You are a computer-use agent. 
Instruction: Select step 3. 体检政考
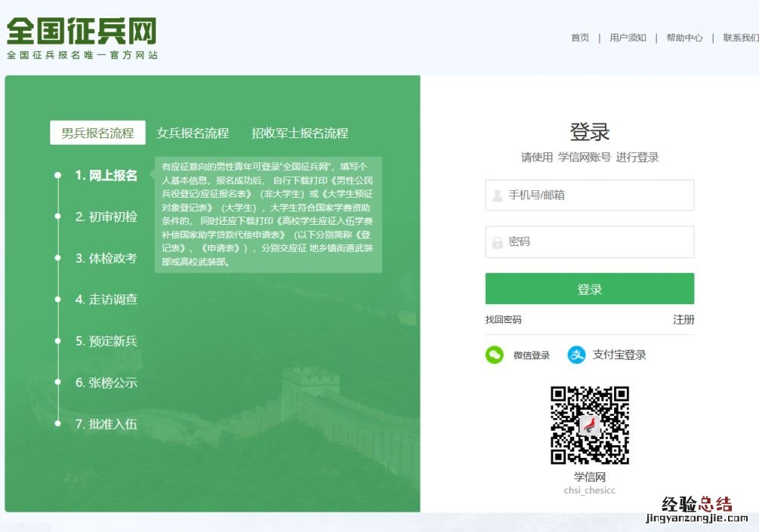coord(106,258)
